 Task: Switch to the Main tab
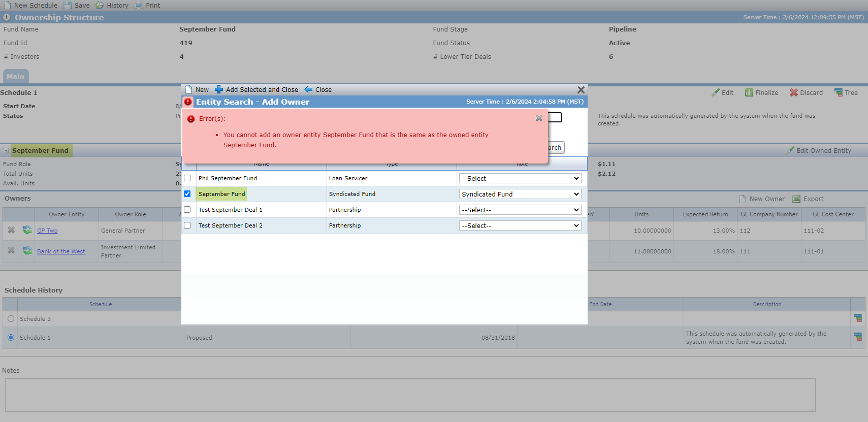tap(15, 77)
